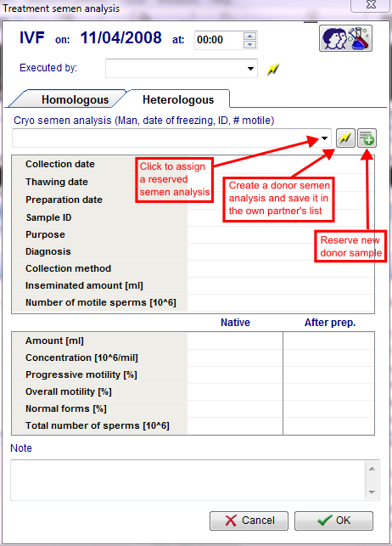Select the Heterologous tab
Screen dimensions: 392x546
tap(178, 99)
